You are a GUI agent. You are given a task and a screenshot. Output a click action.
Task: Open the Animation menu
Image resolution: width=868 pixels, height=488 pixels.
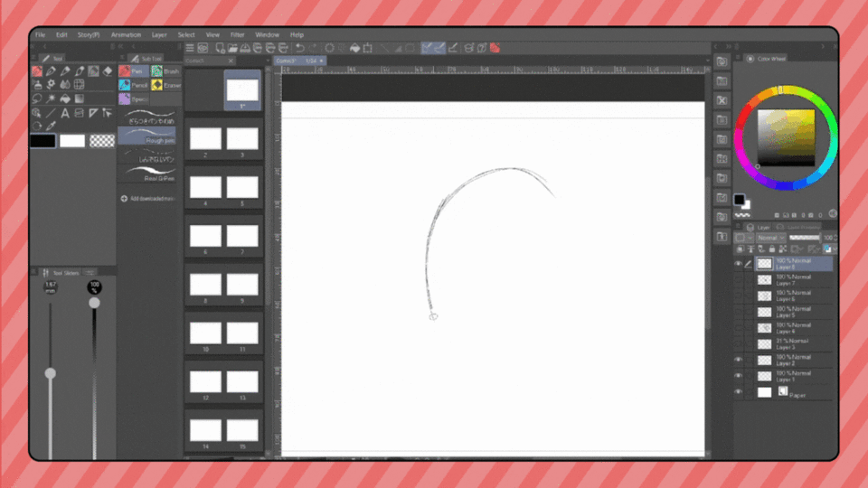[127, 34]
